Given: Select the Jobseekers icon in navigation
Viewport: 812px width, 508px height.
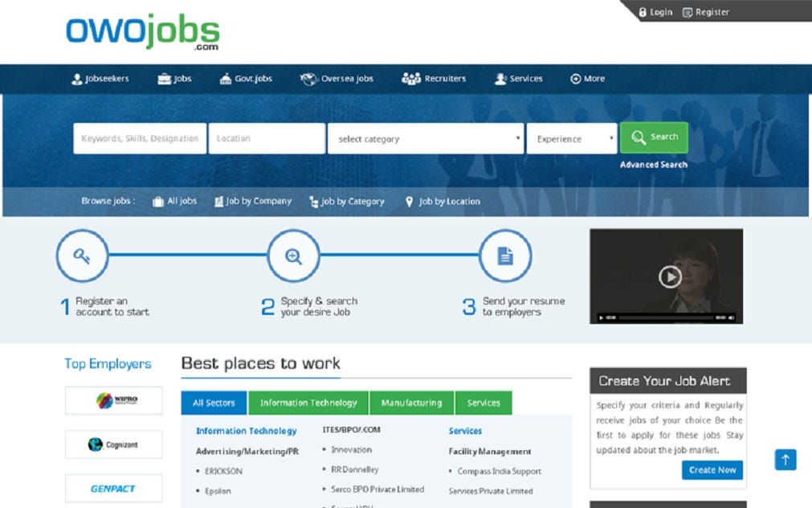Looking at the screenshot, I should (75, 78).
